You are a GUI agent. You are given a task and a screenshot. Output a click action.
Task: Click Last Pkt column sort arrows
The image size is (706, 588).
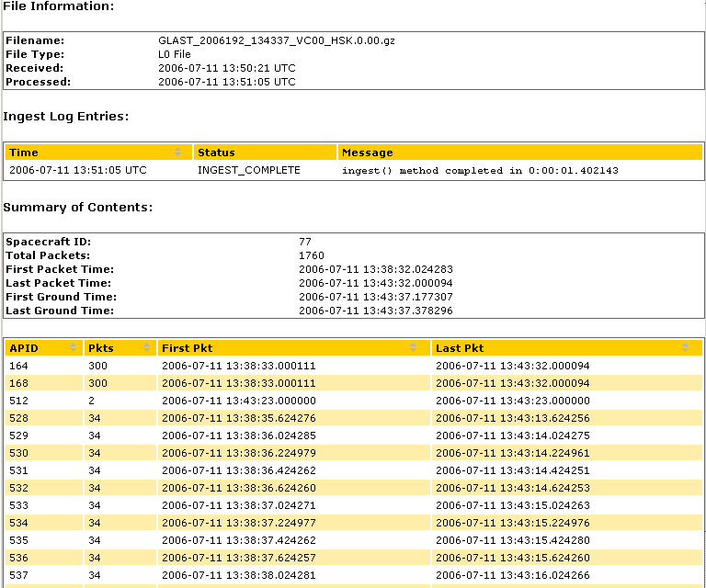point(685,347)
